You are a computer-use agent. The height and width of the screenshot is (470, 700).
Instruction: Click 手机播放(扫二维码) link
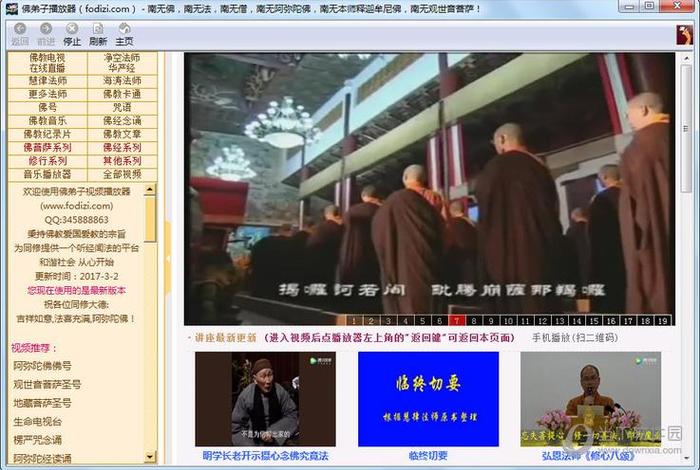[575, 338]
